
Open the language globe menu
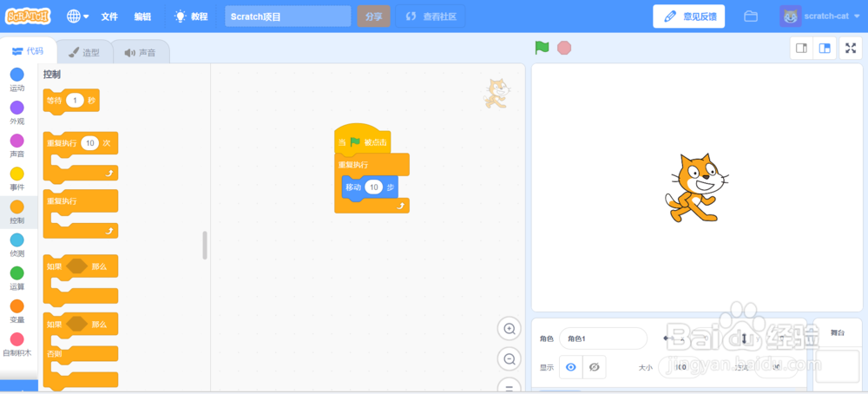77,16
